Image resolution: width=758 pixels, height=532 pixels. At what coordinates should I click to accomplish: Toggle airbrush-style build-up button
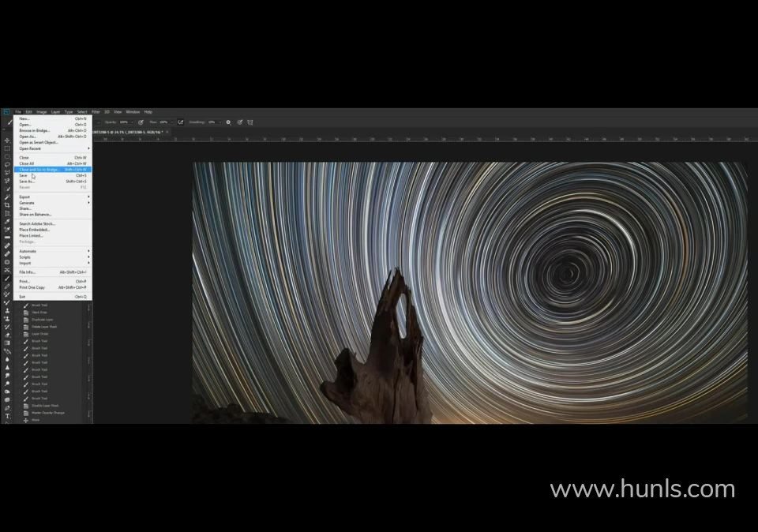[x=180, y=122]
